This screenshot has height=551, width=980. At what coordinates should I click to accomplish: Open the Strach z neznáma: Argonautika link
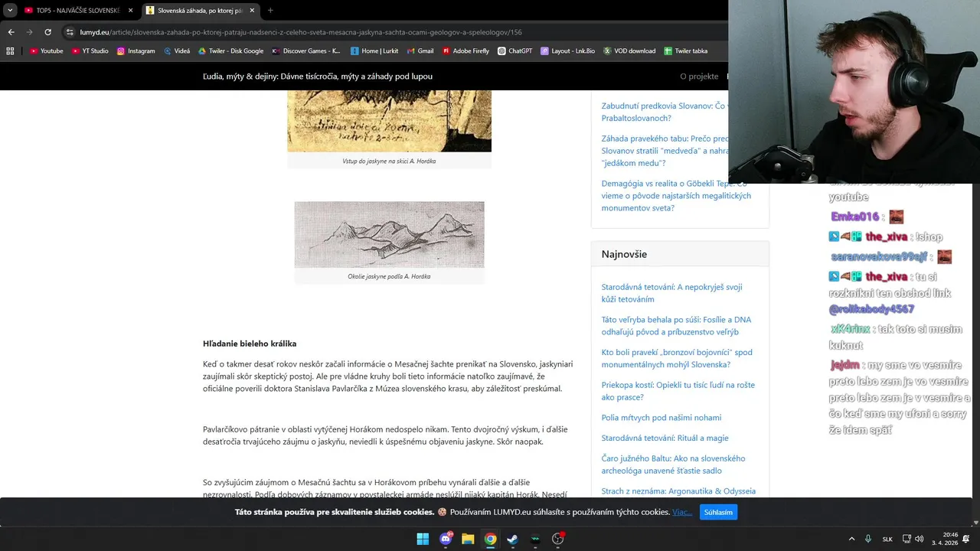coord(678,491)
